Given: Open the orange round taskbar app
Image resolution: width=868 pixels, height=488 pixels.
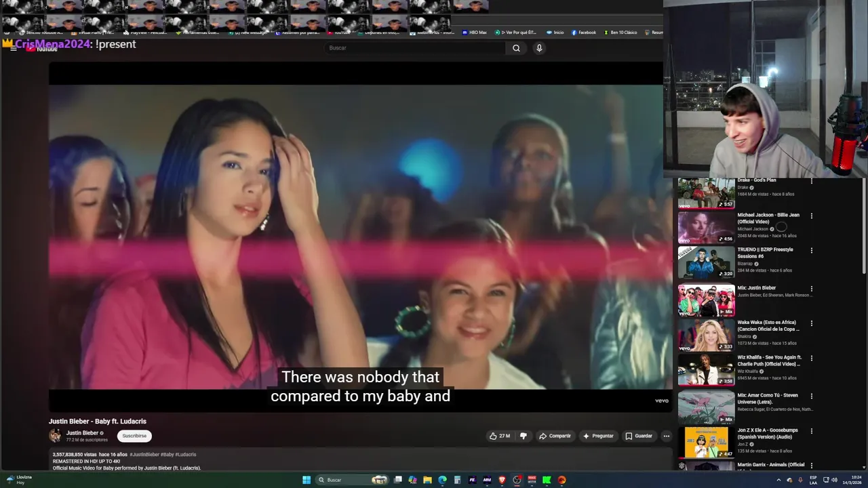Looking at the screenshot, I should [561, 480].
